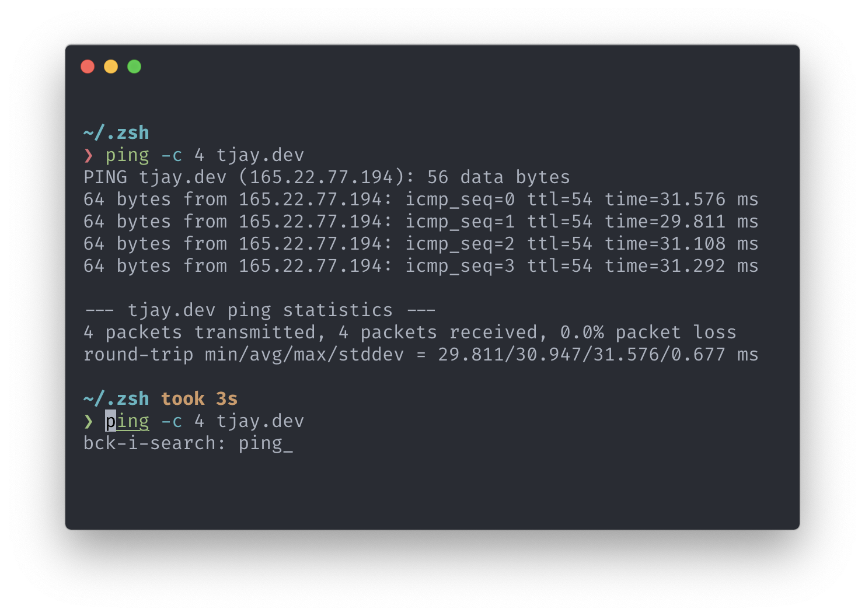Click the bck-i-search prompt text
The height and width of the screenshot is (616, 865).
click(x=155, y=443)
